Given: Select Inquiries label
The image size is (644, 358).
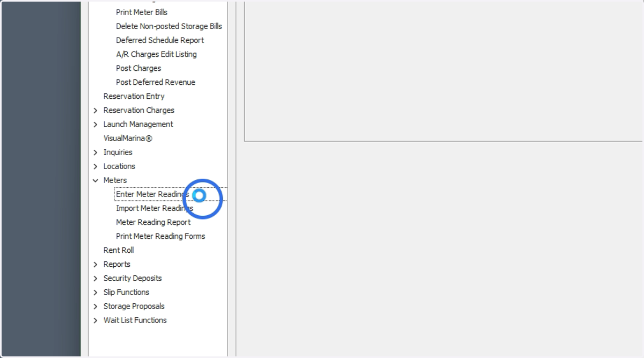Looking at the screenshot, I should (118, 151).
